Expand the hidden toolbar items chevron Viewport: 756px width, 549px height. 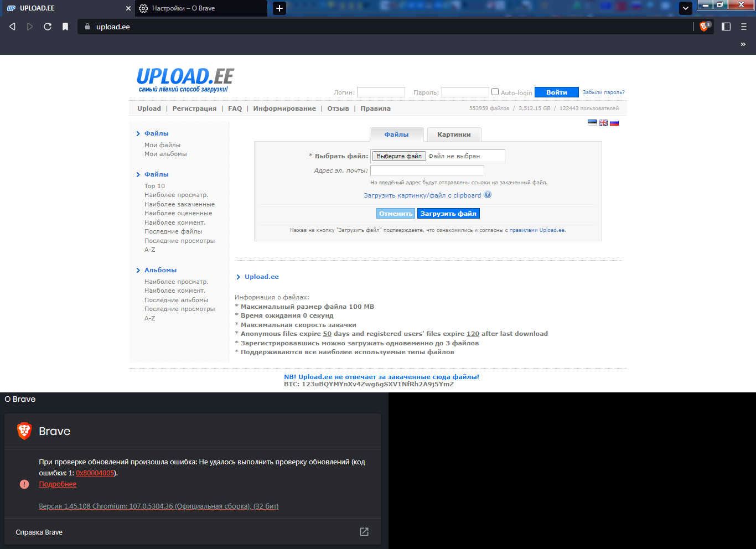(743, 44)
